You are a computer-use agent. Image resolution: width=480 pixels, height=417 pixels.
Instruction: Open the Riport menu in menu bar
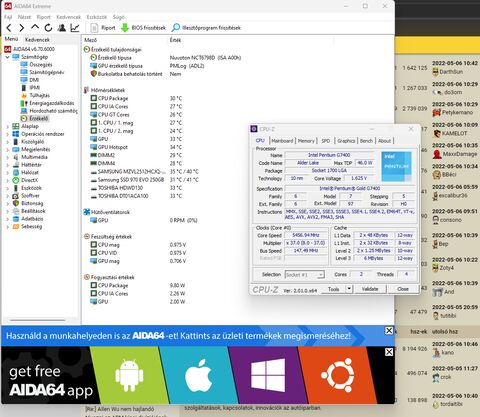(43, 17)
